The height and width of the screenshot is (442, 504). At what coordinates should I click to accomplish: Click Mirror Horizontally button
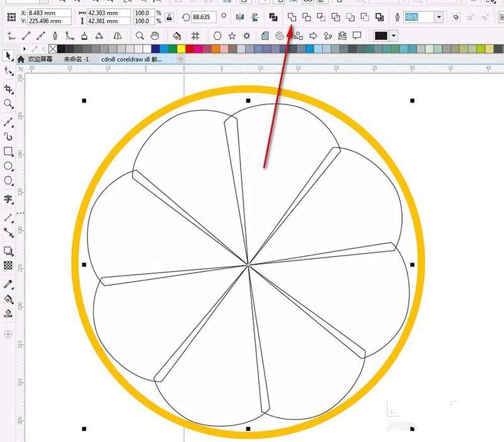pos(240,17)
